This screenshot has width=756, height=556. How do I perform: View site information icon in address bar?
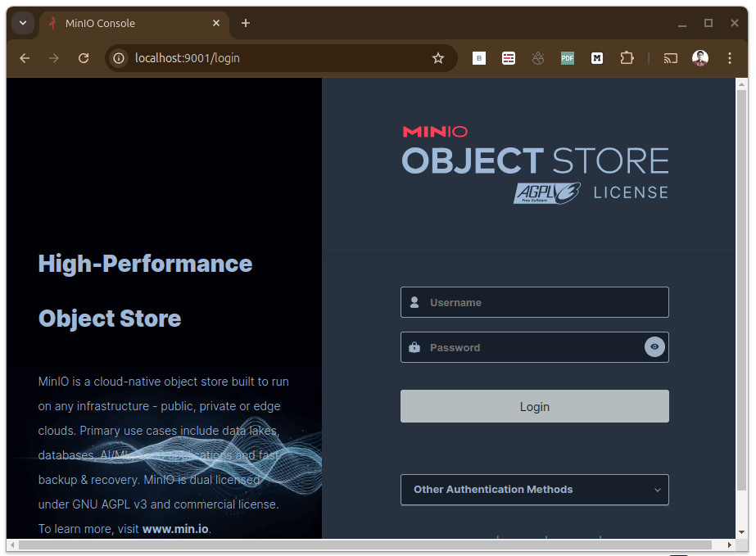[119, 58]
